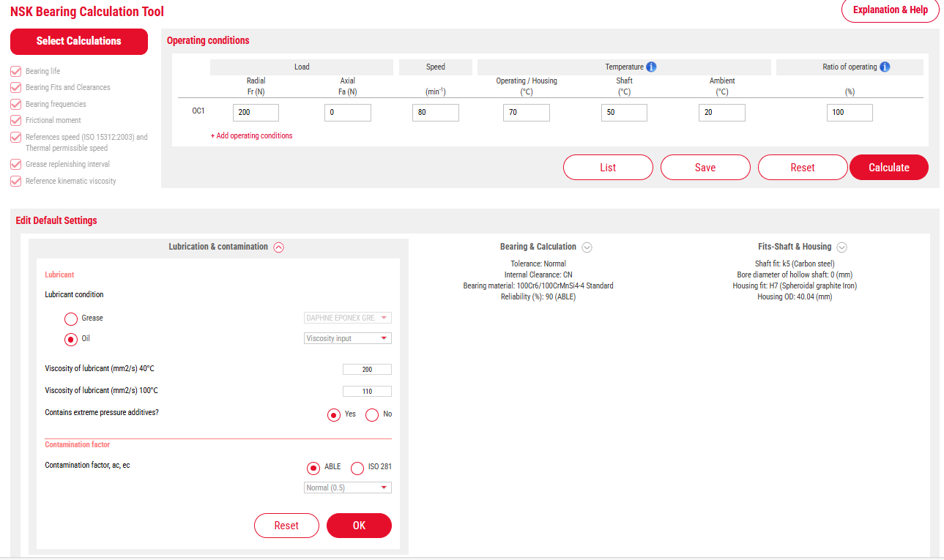Open the DAPHNE EPONEX grease dropdown
Screen dimensions: 944x560
point(347,317)
